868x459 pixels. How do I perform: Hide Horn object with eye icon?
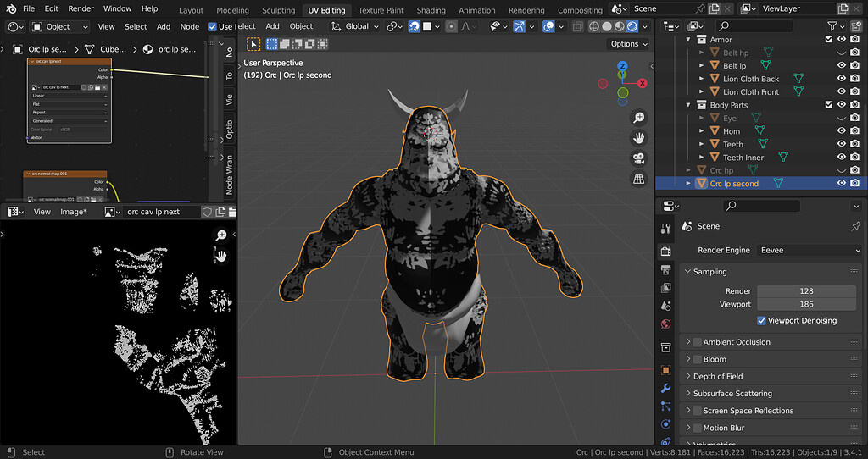click(x=842, y=131)
